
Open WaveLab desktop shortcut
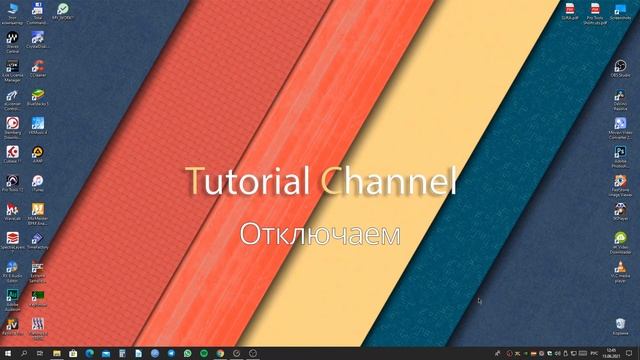pyautogui.click(x=13, y=211)
